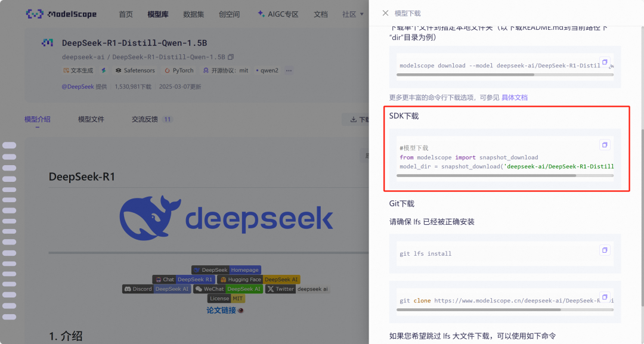Open the 数据集 nav item
The height and width of the screenshot is (344, 644).
pyautogui.click(x=193, y=14)
